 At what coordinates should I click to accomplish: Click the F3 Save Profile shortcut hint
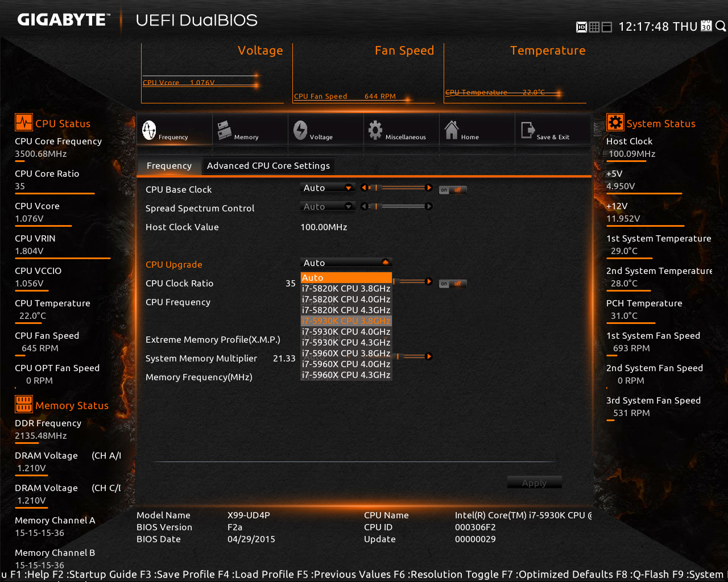(x=177, y=575)
